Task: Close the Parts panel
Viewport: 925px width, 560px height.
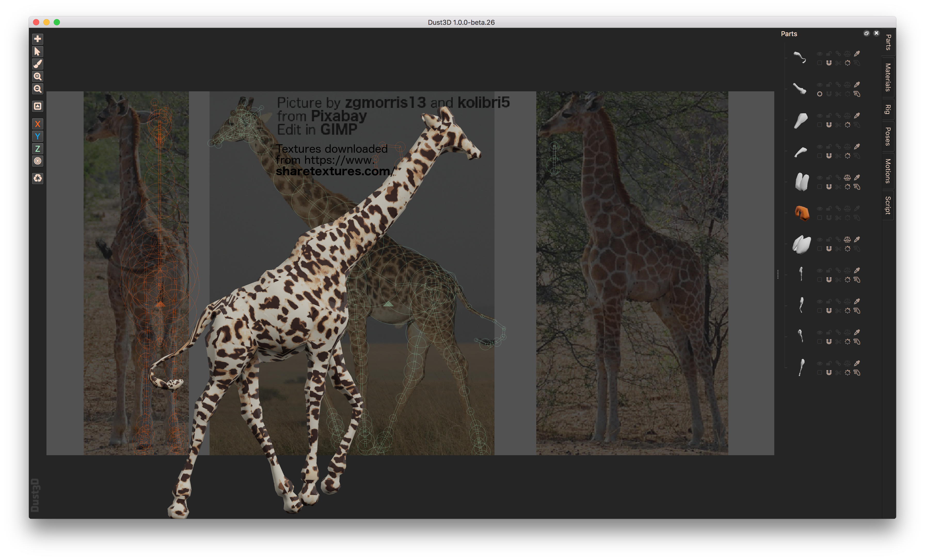Action: point(876,33)
